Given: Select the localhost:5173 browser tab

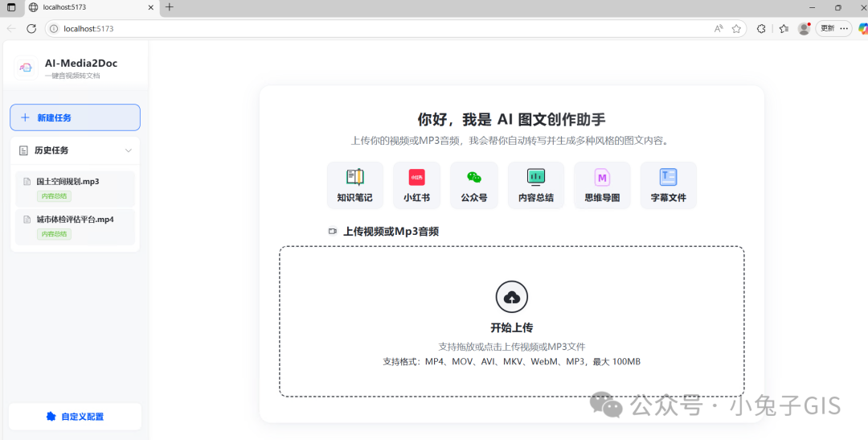Looking at the screenshot, I should 91,8.
